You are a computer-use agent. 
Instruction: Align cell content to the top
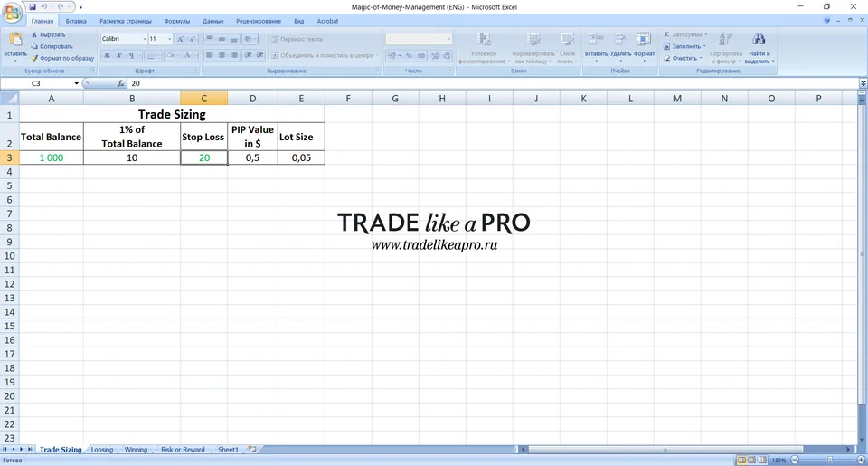point(210,39)
